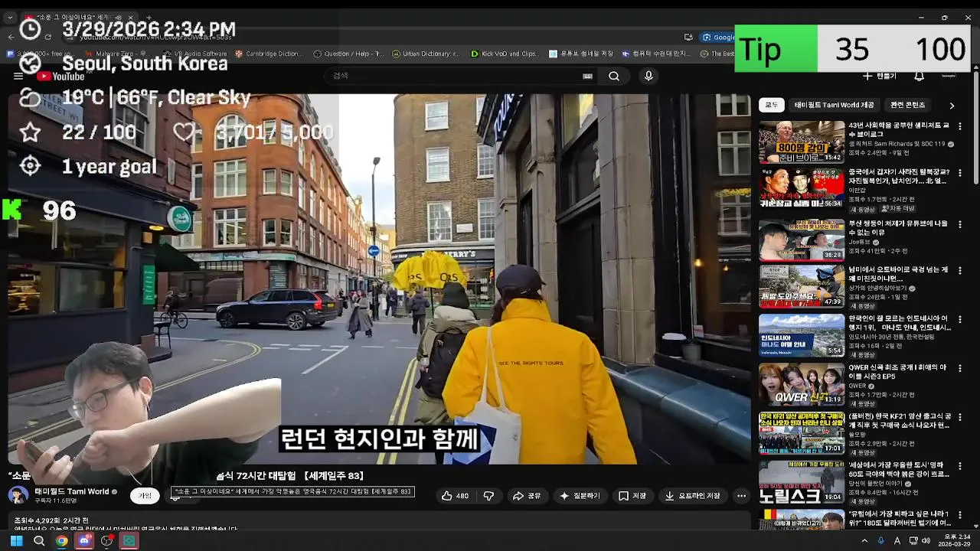Open options for QWER 신곡 video
Viewport: 980px width, 551px height.
pyautogui.click(x=960, y=369)
